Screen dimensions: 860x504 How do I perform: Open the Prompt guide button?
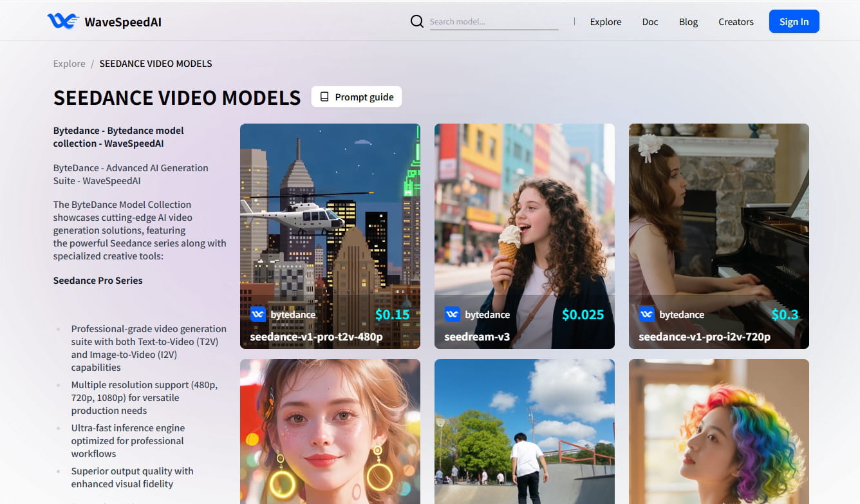coord(357,97)
